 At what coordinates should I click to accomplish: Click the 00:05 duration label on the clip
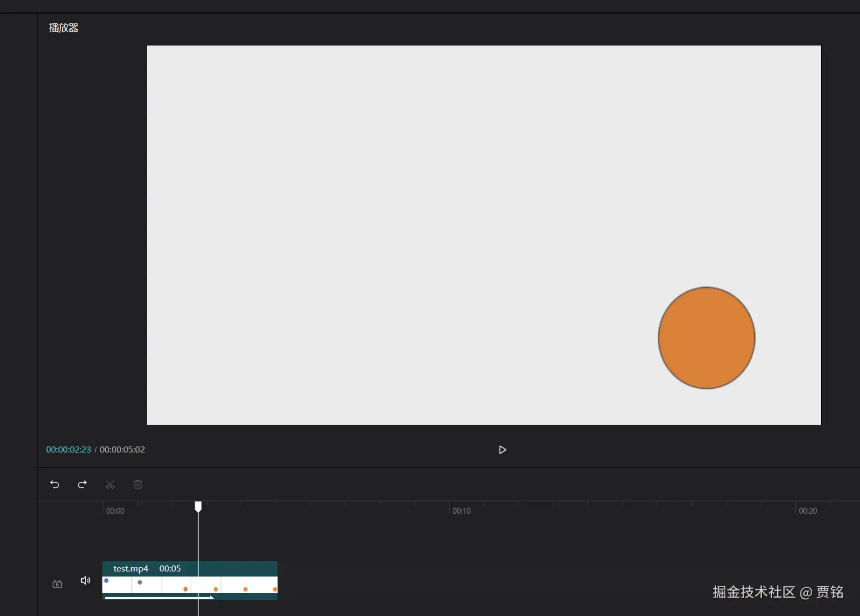170,568
